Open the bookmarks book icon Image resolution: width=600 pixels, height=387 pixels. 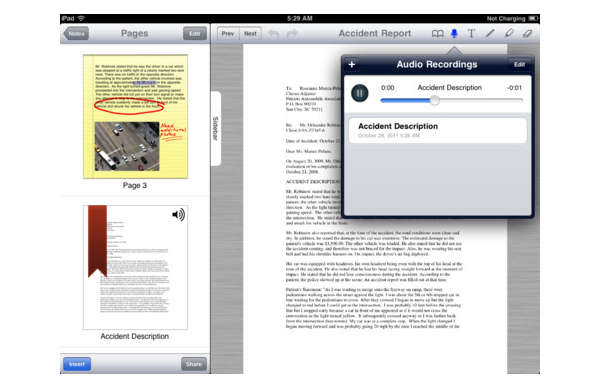[x=437, y=34]
